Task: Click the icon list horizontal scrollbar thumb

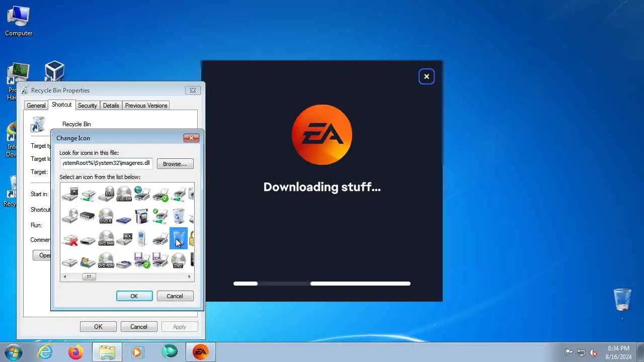Action: pyautogui.click(x=89, y=277)
